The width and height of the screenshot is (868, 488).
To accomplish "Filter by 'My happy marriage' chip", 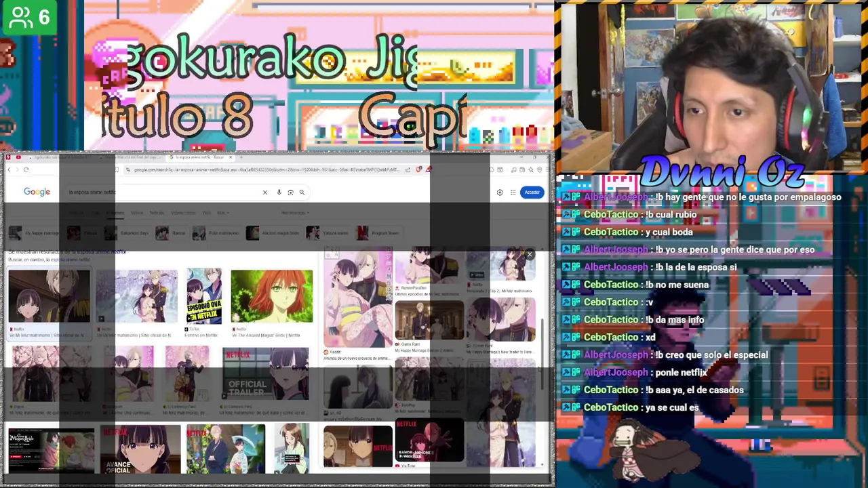I will [x=34, y=233].
